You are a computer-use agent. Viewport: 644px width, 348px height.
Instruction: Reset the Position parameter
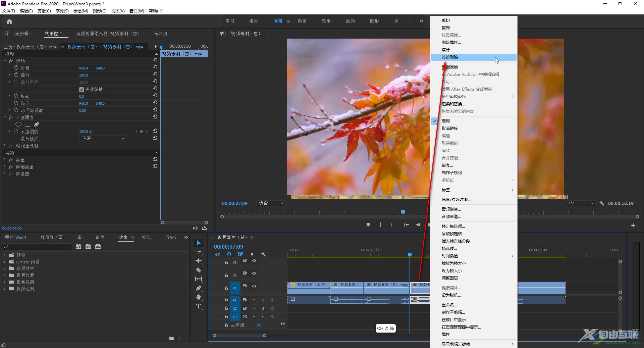[x=155, y=68]
